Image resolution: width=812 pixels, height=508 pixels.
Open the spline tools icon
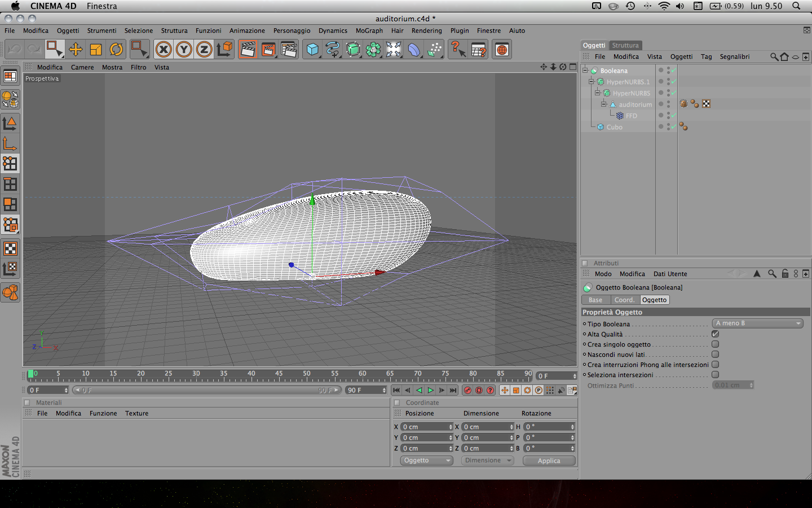(333, 50)
